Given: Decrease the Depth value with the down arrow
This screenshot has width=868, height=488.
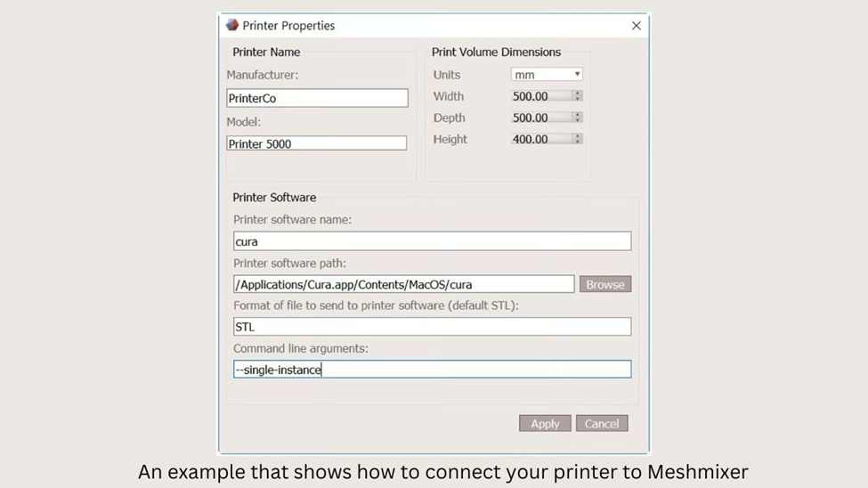Looking at the screenshot, I should pos(578,120).
